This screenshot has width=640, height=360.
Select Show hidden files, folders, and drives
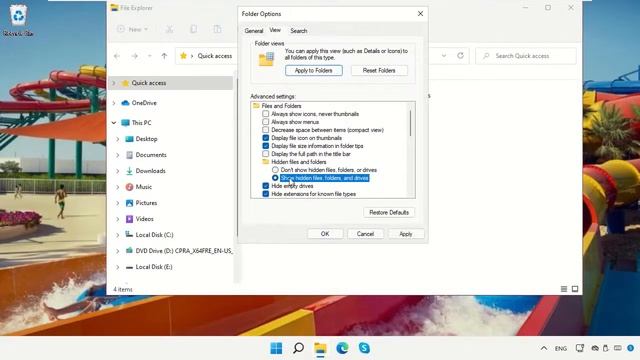tap(275, 178)
